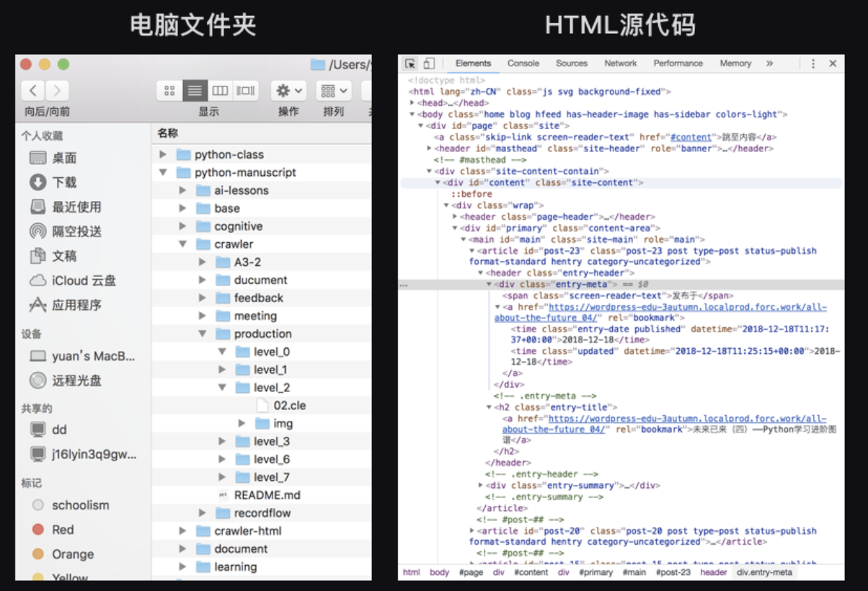868x591 pixels.
Task: Switch Finder to list view
Action: [x=195, y=90]
